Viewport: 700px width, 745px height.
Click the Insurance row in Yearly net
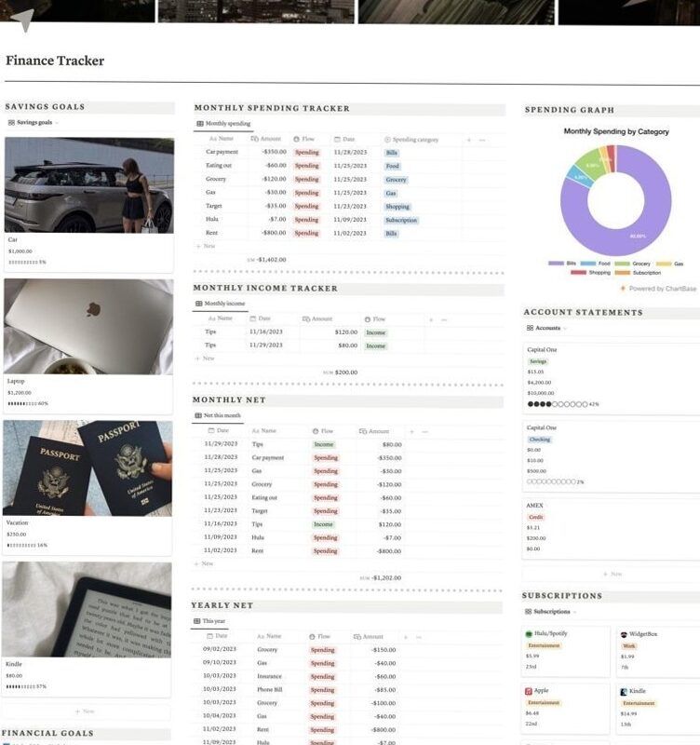click(x=346, y=676)
